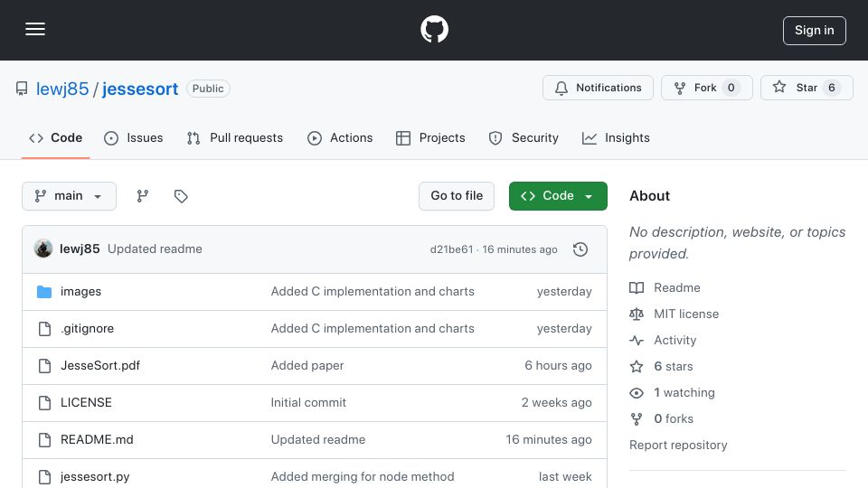
Task: Open the 0 forks link
Action: (x=674, y=418)
